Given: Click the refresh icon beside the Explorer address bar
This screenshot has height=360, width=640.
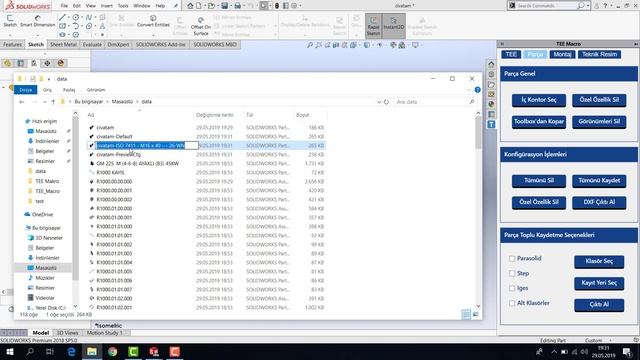Looking at the screenshot, I should point(386,102).
